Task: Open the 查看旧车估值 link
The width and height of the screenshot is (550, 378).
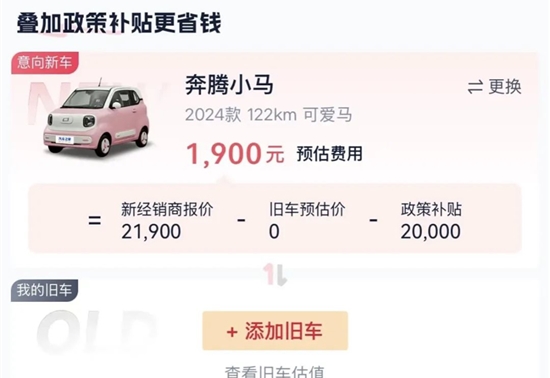Action: point(275,371)
